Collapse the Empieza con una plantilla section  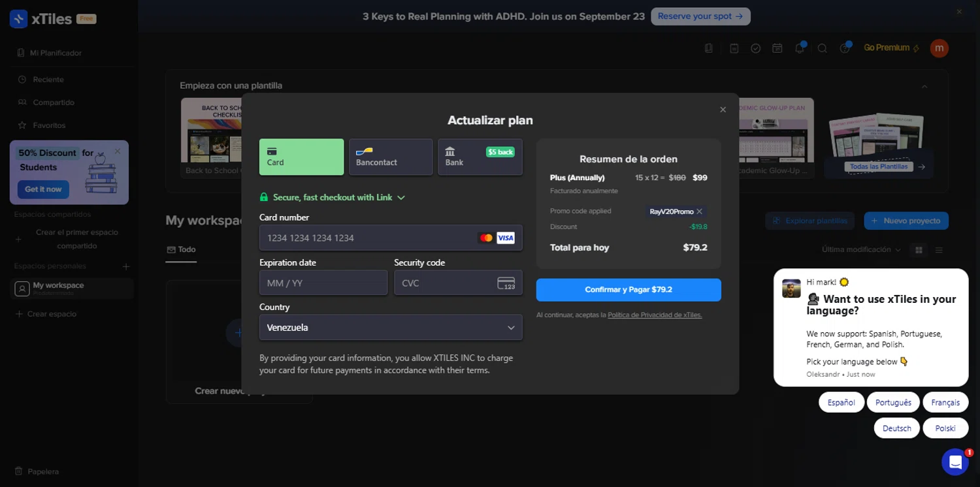924,86
